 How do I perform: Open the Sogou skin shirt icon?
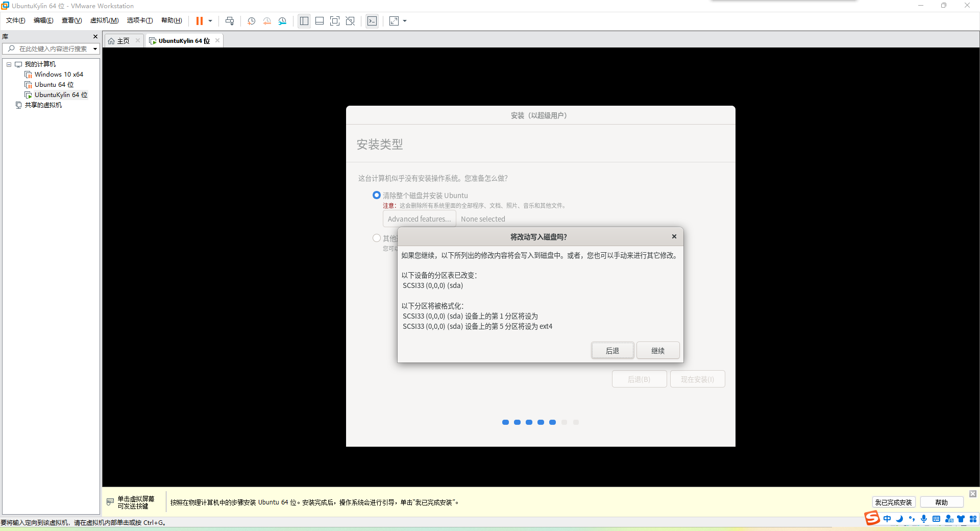[961, 519]
